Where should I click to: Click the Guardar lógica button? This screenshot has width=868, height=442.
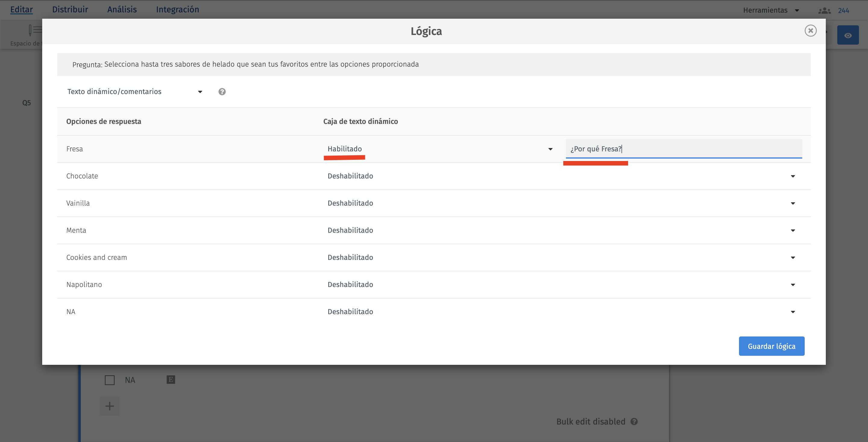[x=771, y=346]
